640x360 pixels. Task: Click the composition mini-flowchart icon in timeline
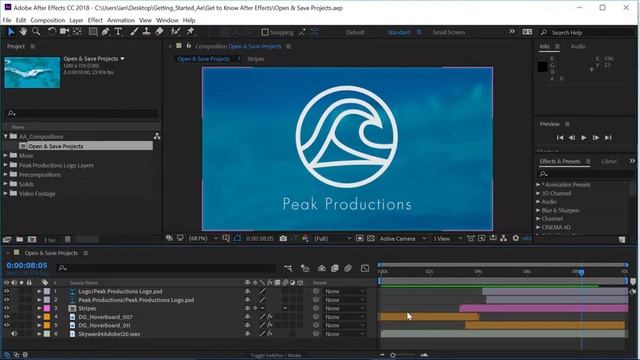pyautogui.click(x=288, y=268)
